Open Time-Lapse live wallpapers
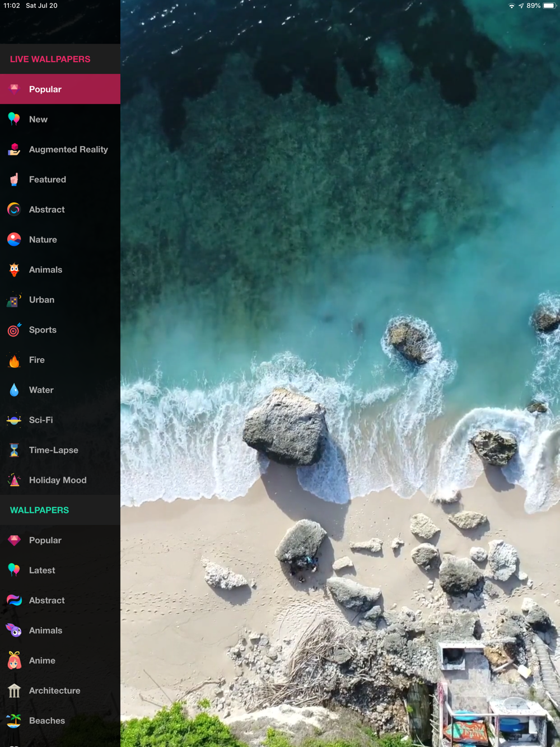The image size is (560, 747). pos(60,450)
